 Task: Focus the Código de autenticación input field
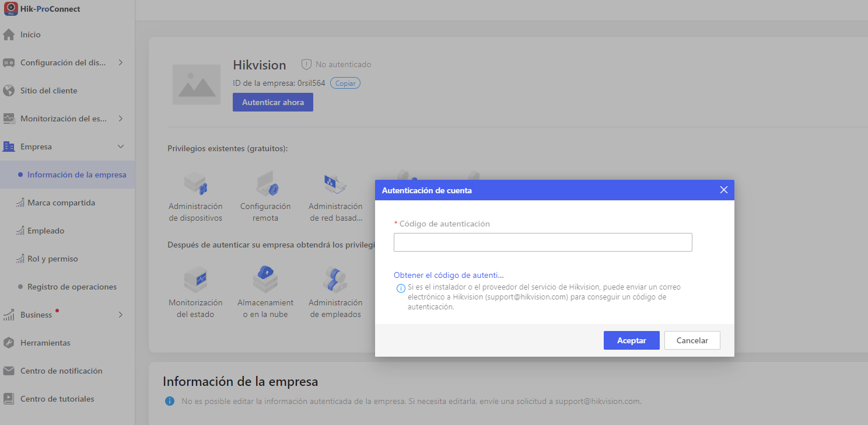tap(543, 242)
